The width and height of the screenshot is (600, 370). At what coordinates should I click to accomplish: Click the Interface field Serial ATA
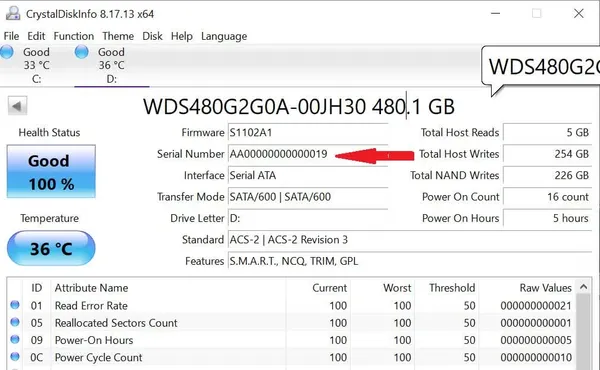(308, 175)
